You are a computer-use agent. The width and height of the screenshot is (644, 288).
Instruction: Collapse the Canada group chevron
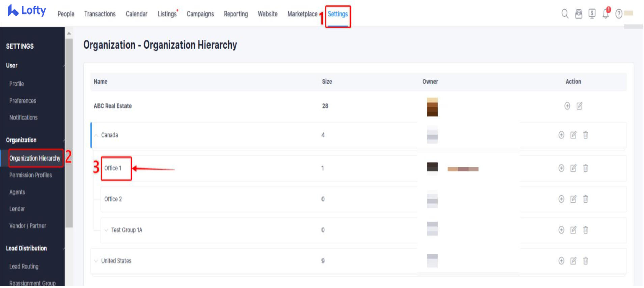click(96, 135)
